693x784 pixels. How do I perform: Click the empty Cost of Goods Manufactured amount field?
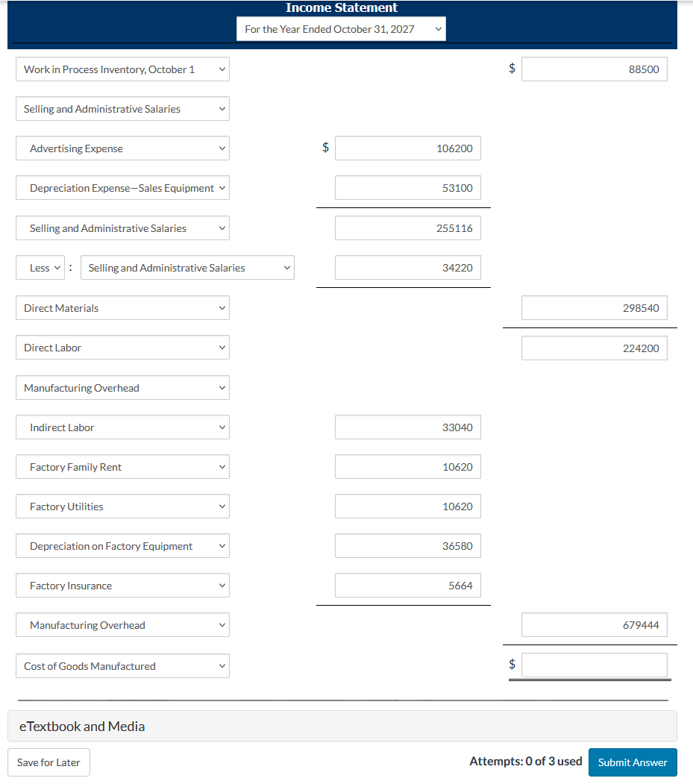pos(594,665)
